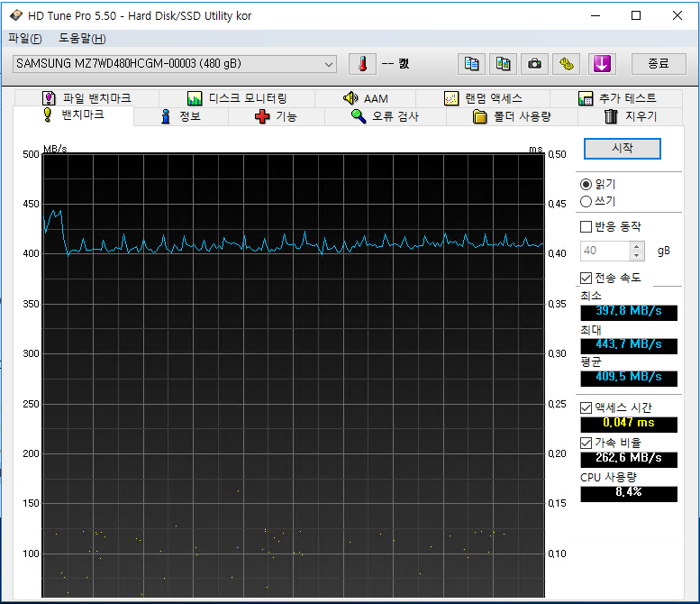Image resolution: width=700 pixels, height=604 pixels.
Task: Switch to 랜덤 액세스 tab
Action: [x=483, y=98]
